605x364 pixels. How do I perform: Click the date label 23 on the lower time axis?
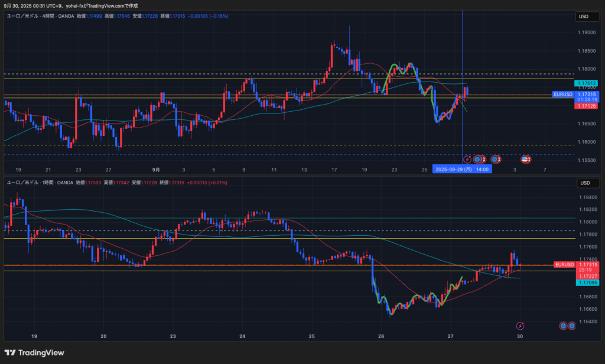[173, 336]
